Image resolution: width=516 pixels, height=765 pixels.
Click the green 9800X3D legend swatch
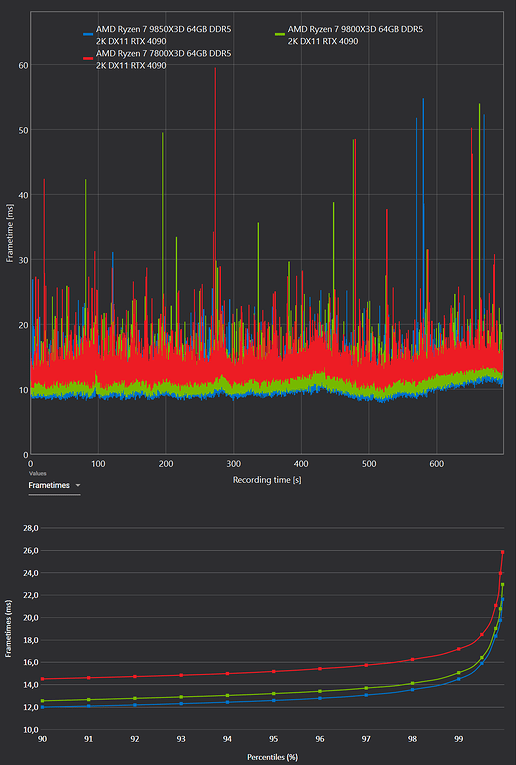tap(278, 35)
